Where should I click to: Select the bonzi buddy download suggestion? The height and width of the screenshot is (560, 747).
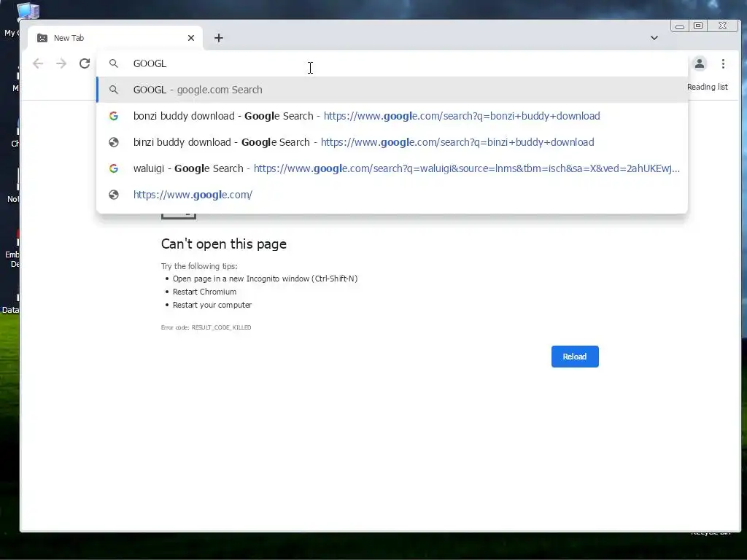pos(392,116)
